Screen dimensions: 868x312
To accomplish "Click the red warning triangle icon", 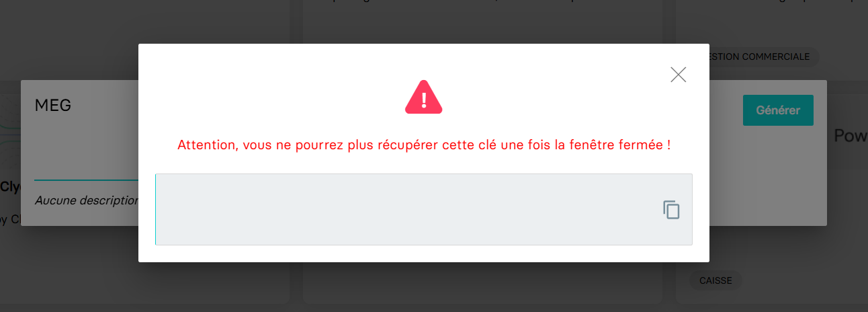I will 424,97.
